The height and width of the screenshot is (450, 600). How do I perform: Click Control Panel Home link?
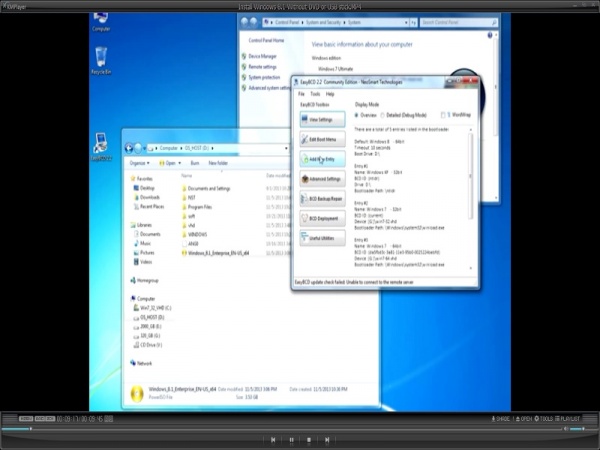pyautogui.click(x=266, y=40)
